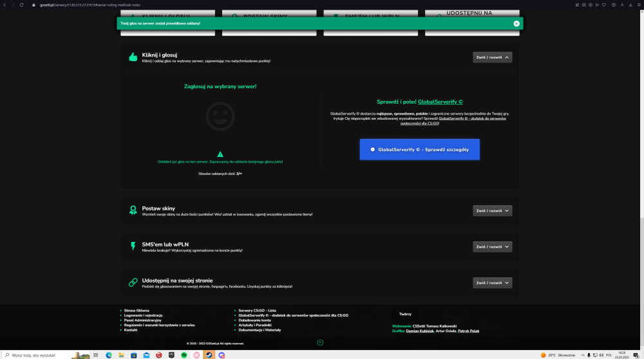Viewport: 644px width, 359px height.
Task: Open 'Doładowanie konta' footer link
Action: 254,320
